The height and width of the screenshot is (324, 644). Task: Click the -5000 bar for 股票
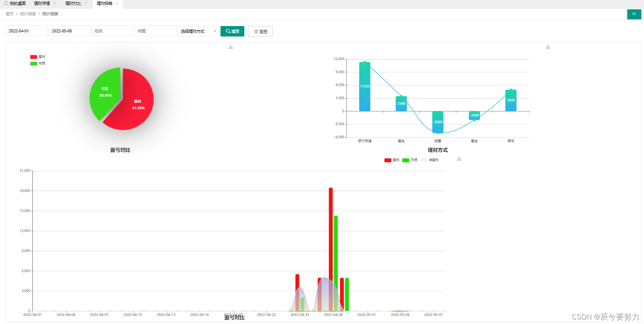438,122
